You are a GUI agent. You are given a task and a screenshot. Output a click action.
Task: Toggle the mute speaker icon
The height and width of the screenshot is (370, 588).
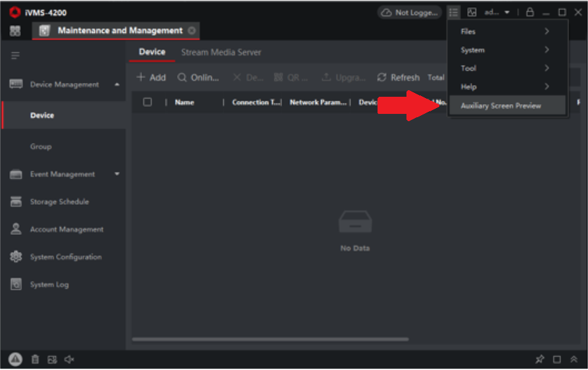pos(69,359)
